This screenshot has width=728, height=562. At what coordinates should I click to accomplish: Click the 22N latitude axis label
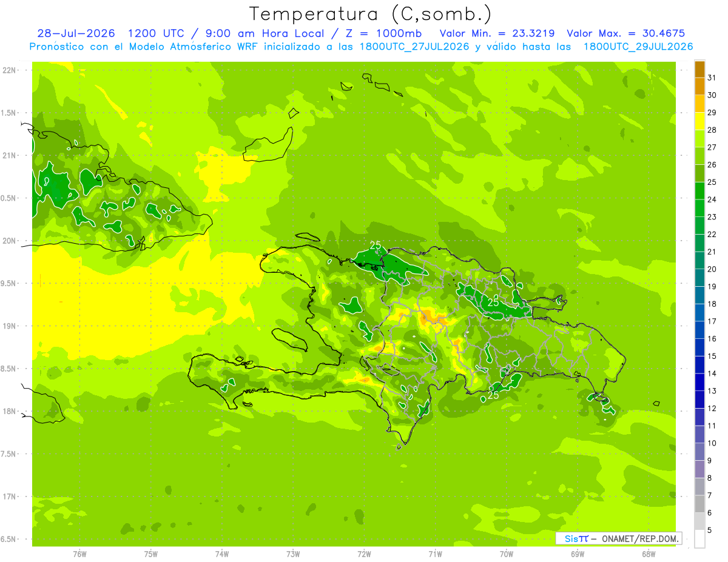click(10, 70)
